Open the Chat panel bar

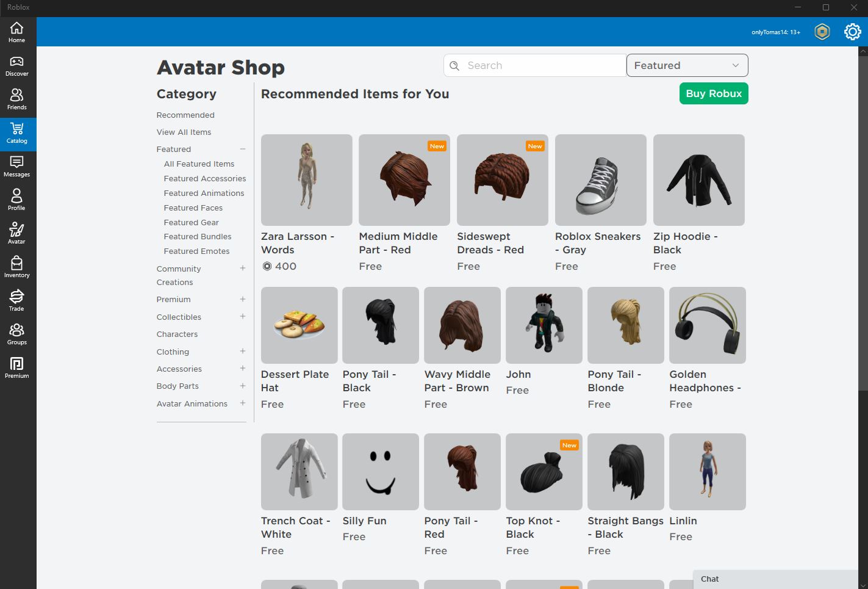tap(775, 579)
